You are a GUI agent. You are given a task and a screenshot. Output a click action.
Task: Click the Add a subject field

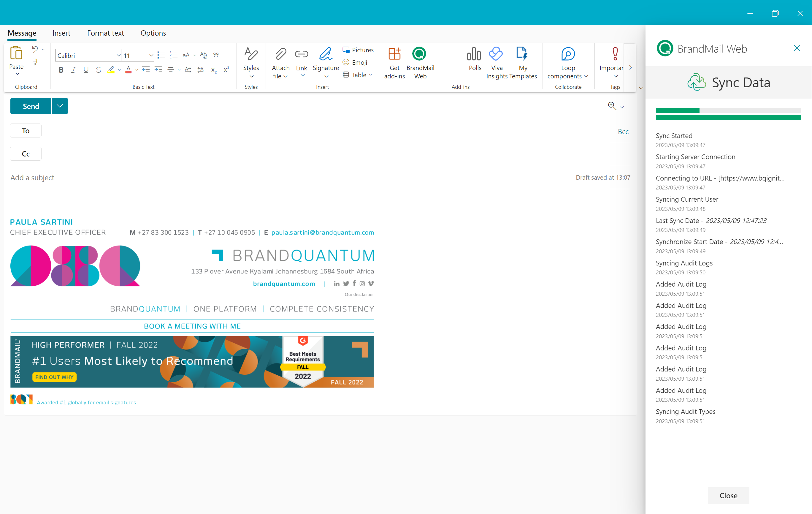pyautogui.click(x=290, y=178)
